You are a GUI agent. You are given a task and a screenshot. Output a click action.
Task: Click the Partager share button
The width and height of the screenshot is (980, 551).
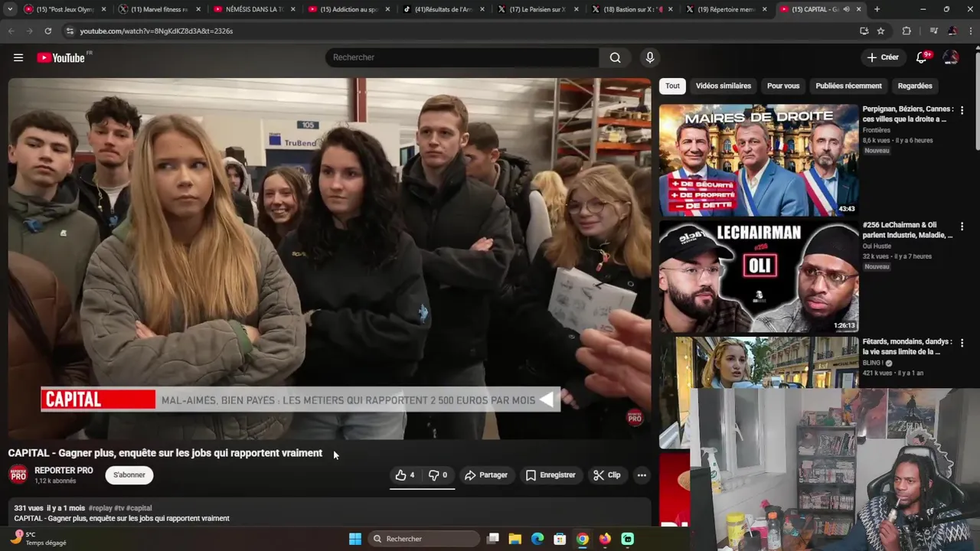click(x=486, y=475)
